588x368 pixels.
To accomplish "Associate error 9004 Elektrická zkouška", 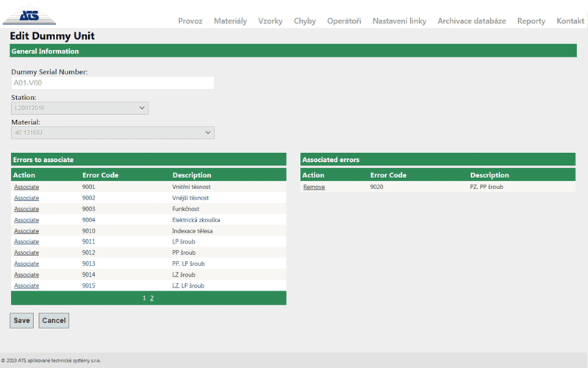I will coord(26,220).
